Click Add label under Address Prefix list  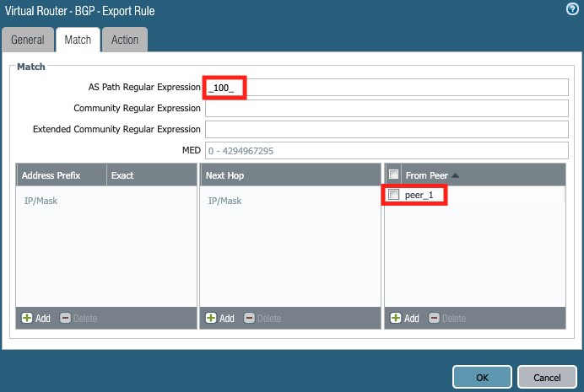(43, 319)
